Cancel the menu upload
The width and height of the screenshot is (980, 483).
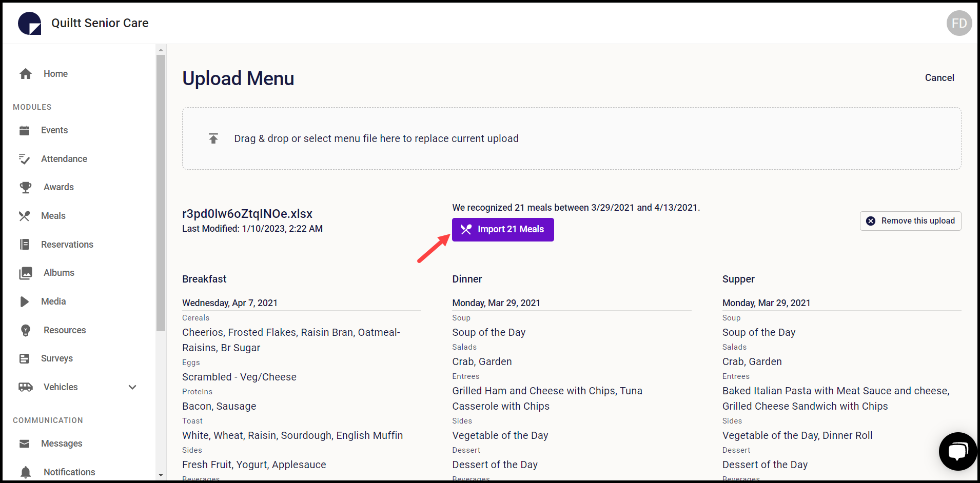click(x=939, y=78)
